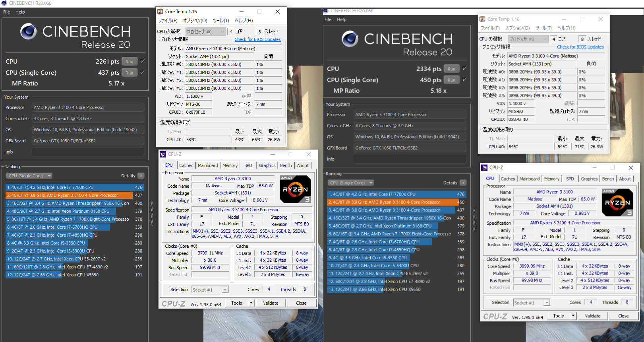The image size is (644, 342).
Task: Click the Tools button in the right CPU-Z
Action: (x=559, y=316)
